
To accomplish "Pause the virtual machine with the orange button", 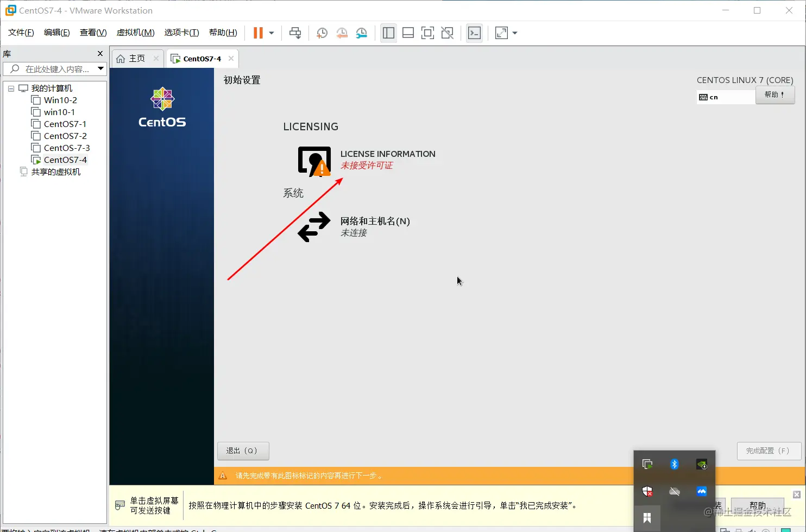I will click(x=258, y=33).
